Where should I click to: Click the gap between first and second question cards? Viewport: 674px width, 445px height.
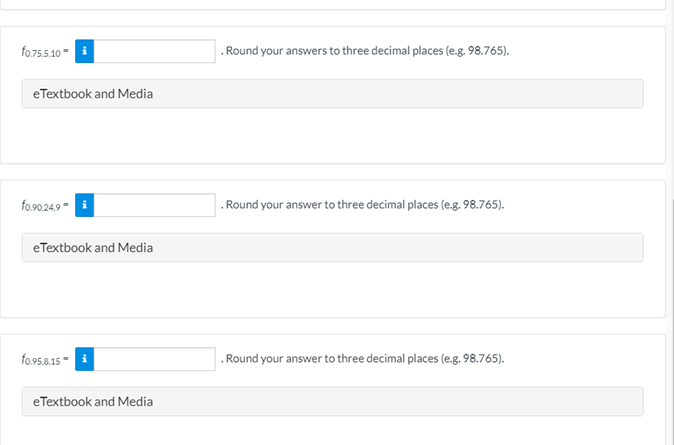click(x=332, y=172)
